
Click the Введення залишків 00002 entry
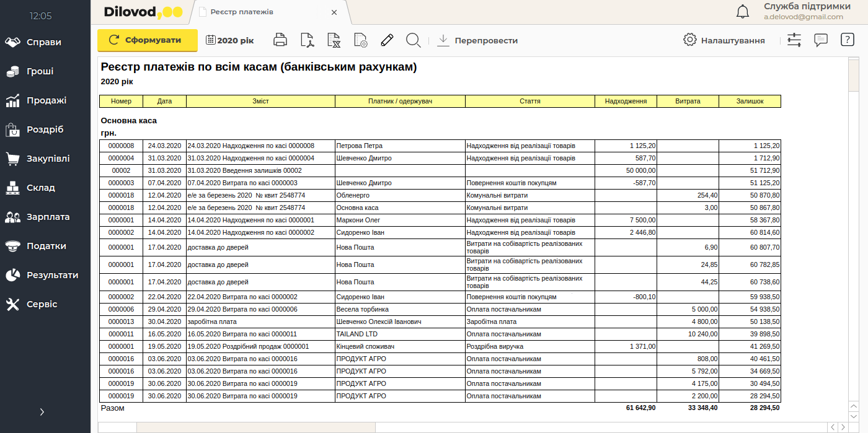[261, 170]
